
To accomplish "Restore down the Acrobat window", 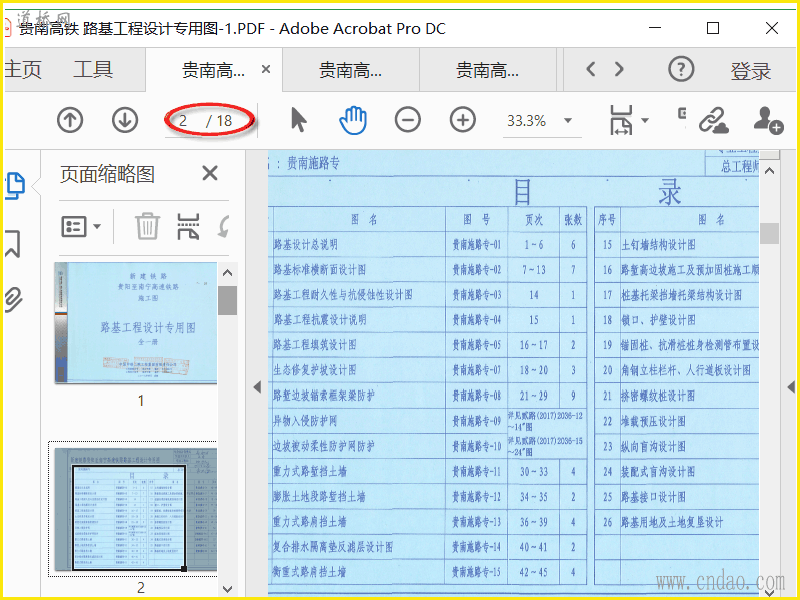I will click(713, 28).
